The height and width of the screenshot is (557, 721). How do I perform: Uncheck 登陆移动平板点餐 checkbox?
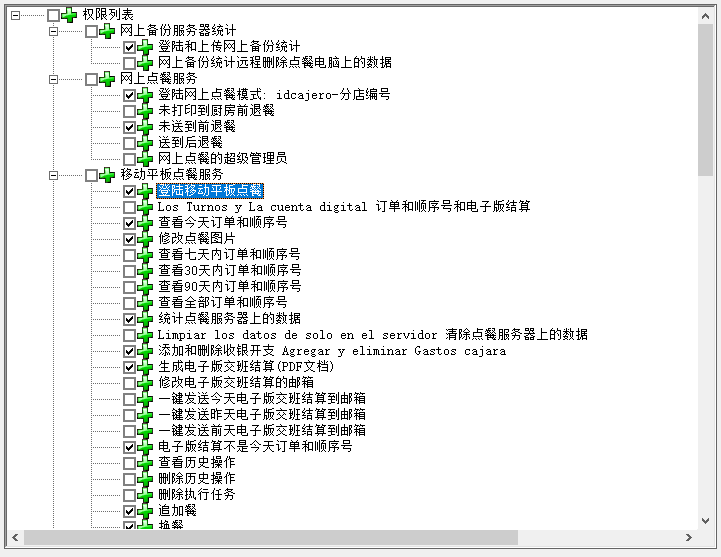pyautogui.click(x=129, y=191)
